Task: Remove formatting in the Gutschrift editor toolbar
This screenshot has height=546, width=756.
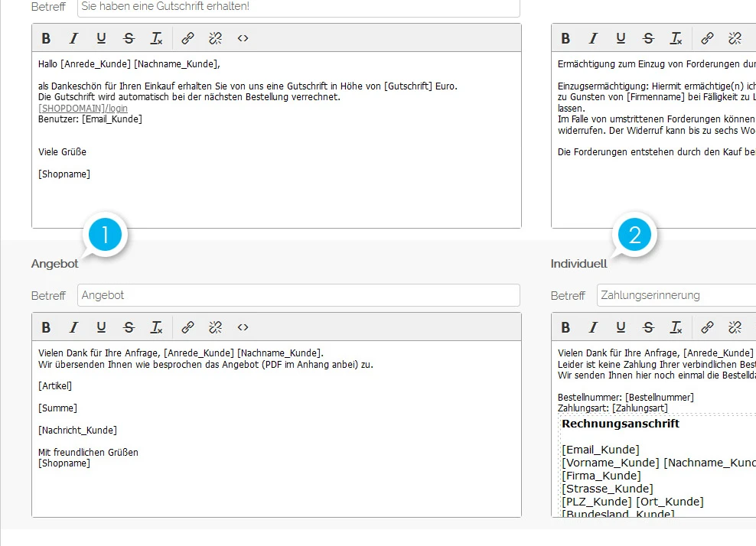Action: tap(157, 38)
